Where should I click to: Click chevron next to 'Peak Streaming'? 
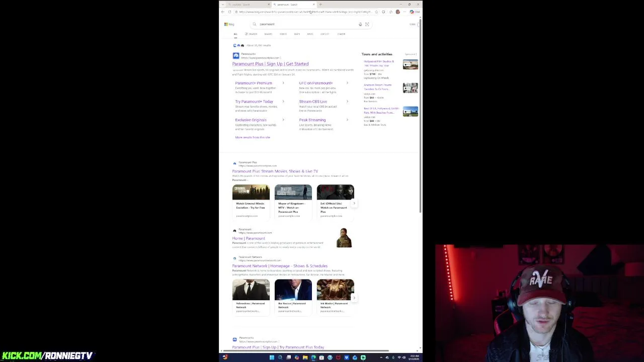pyautogui.click(x=347, y=120)
